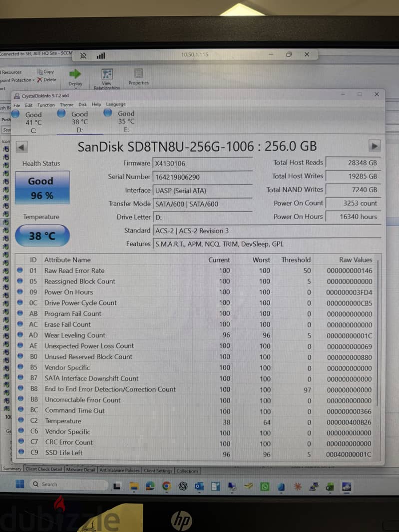399x532 pixels.
Task: Select the E: drive status icon
Action: click(108, 113)
